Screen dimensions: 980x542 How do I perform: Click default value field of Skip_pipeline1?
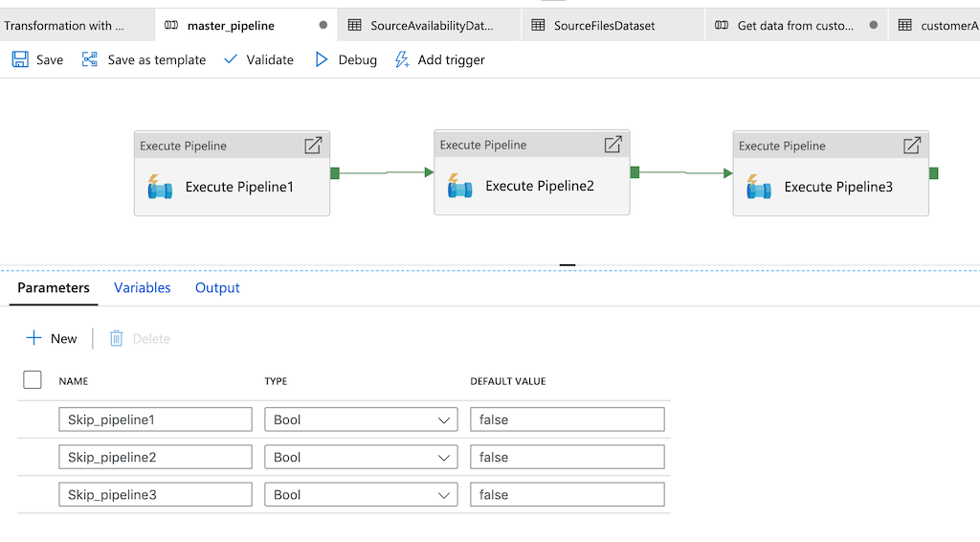point(567,419)
